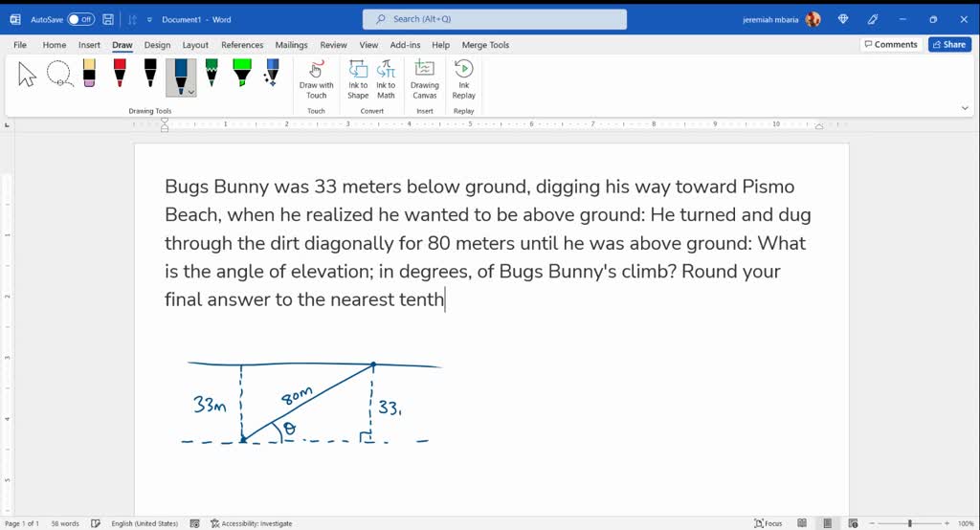The height and width of the screenshot is (530, 980).
Task: Click the 58 words count
Action: [x=65, y=523]
